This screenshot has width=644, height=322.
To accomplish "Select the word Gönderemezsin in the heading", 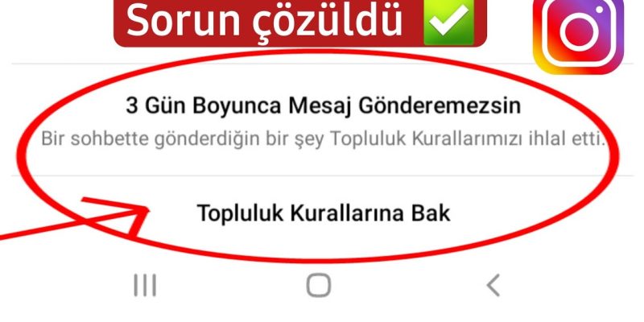I will 440,106.
